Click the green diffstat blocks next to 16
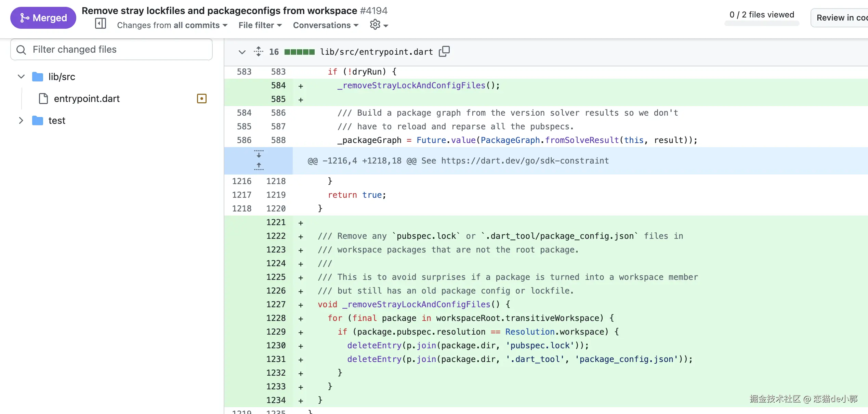 pyautogui.click(x=299, y=52)
